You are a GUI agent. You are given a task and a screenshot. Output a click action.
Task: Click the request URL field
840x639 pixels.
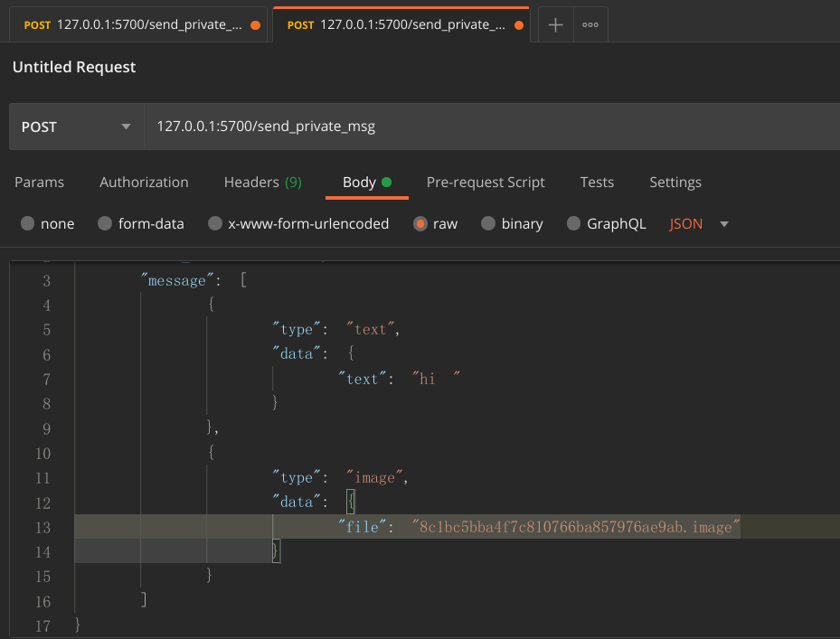(x=362, y=126)
